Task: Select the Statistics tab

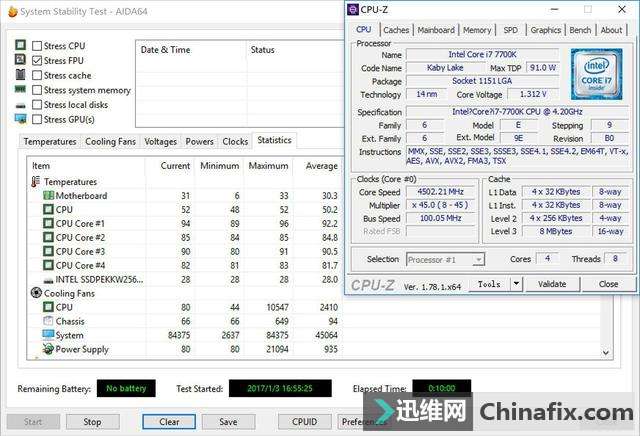Action: 274,140
